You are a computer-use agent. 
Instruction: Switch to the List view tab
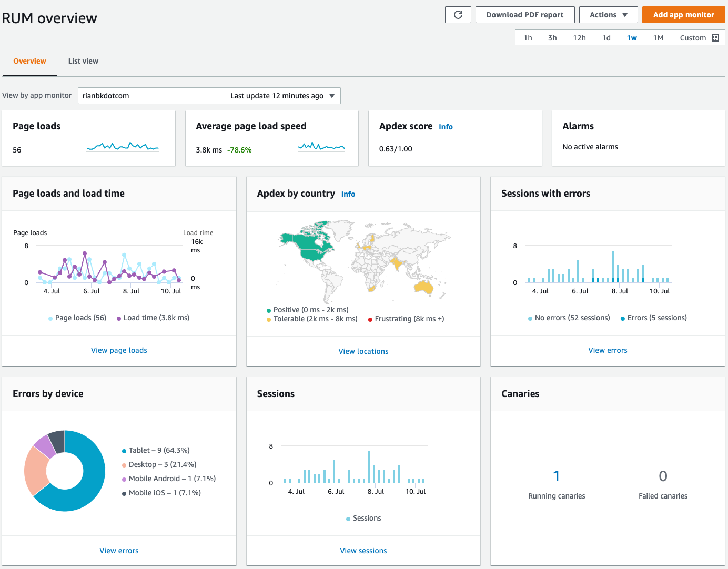click(83, 61)
